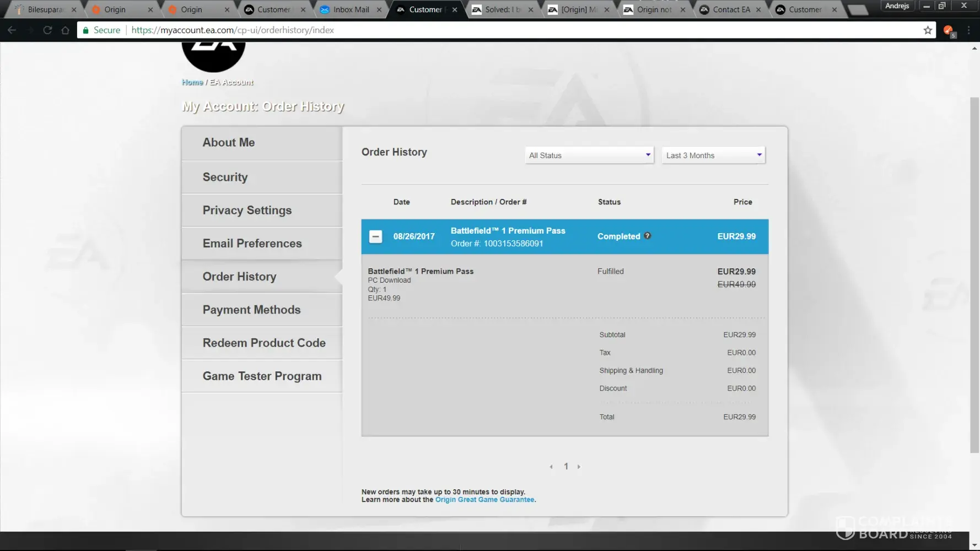Click the browser home icon
The width and height of the screenshot is (980, 551).
click(65, 30)
